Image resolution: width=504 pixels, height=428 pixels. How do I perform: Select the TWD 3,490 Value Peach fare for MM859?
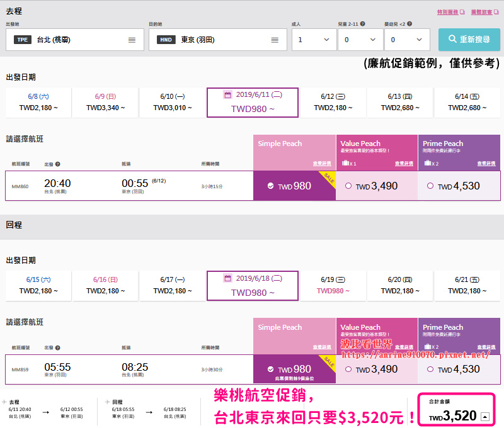coord(377,369)
